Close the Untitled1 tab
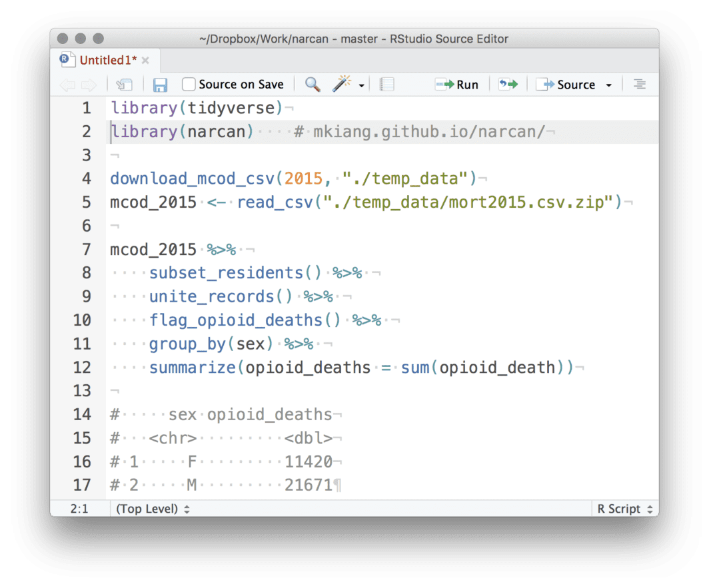Screen dimensions: 709x588 click(145, 60)
